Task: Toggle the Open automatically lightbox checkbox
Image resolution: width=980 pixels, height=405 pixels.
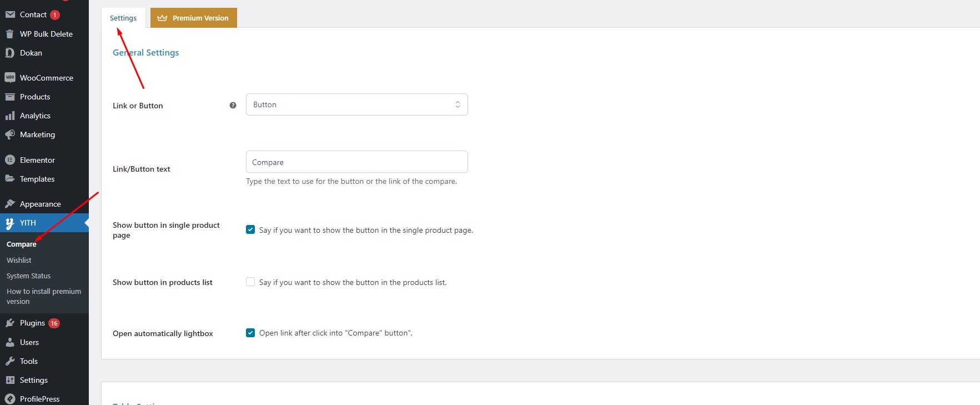Action: click(250, 333)
